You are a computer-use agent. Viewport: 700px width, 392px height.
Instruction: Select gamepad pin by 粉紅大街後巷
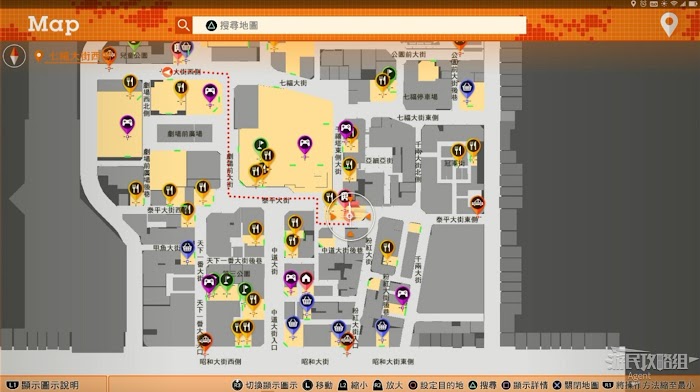pos(402,296)
